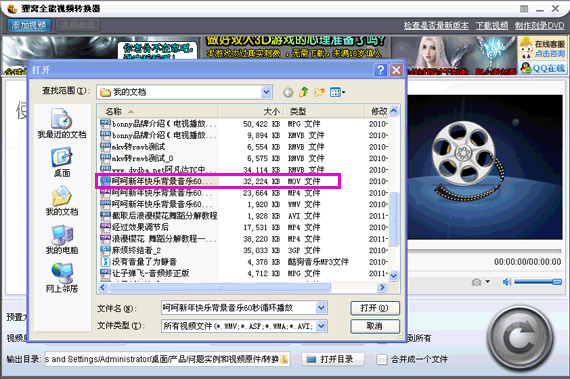Go up one folder level icon
Screen dimensions: 570x379
(x=303, y=92)
